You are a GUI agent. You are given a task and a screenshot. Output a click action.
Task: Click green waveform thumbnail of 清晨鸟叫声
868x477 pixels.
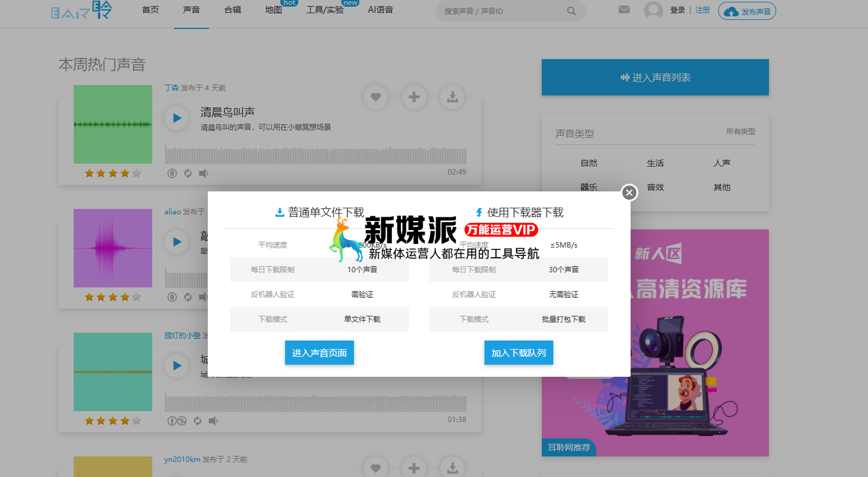pyautogui.click(x=113, y=124)
